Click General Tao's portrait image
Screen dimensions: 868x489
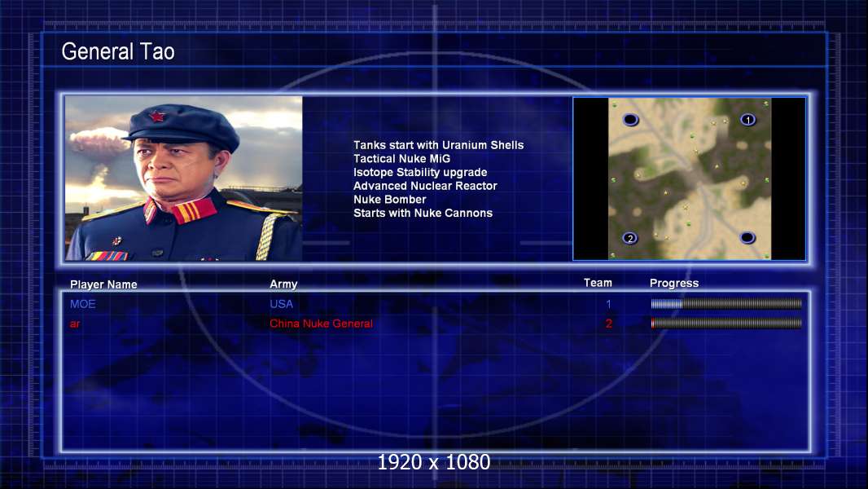(184, 178)
